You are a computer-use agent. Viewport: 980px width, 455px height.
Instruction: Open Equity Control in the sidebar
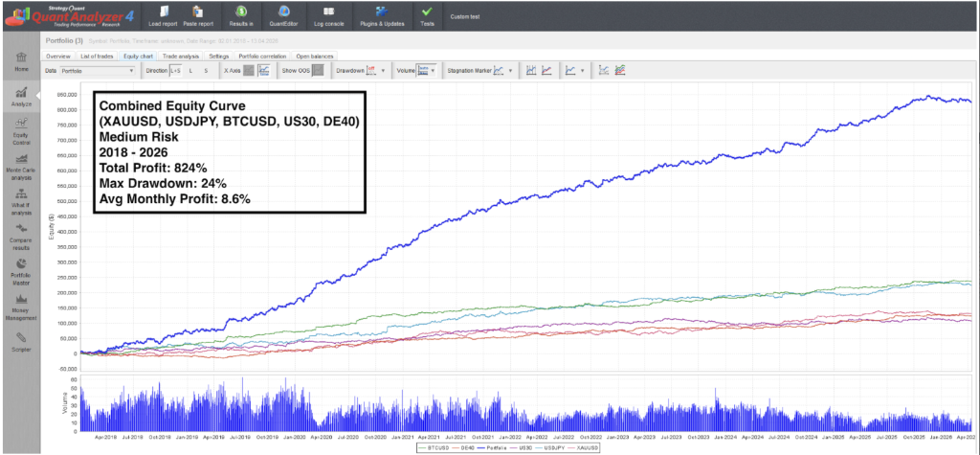[21, 130]
